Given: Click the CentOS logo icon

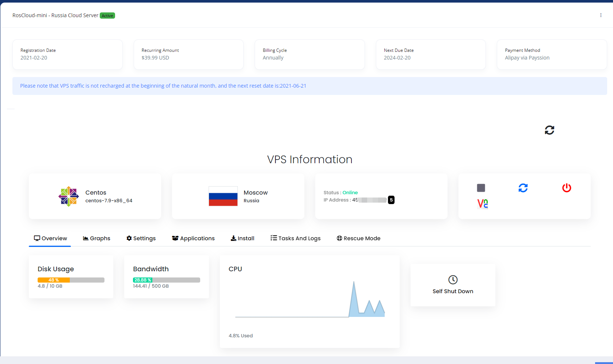Looking at the screenshot, I should point(68,196).
